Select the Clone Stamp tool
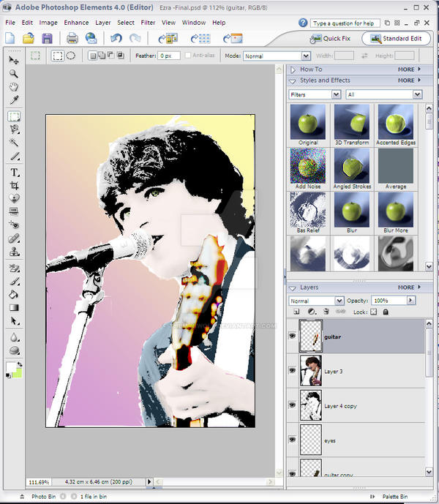The width and height of the screenshot is (439, 504). coord(14,252)
